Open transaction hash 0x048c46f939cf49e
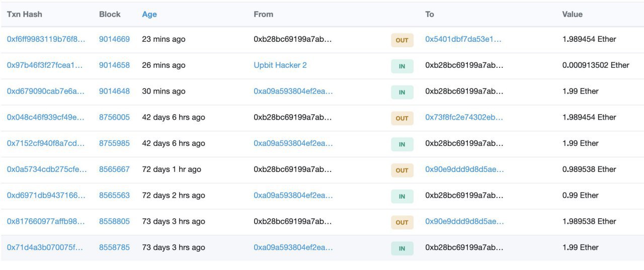Viewport: 644px width, 270px height. pos(46,117)
